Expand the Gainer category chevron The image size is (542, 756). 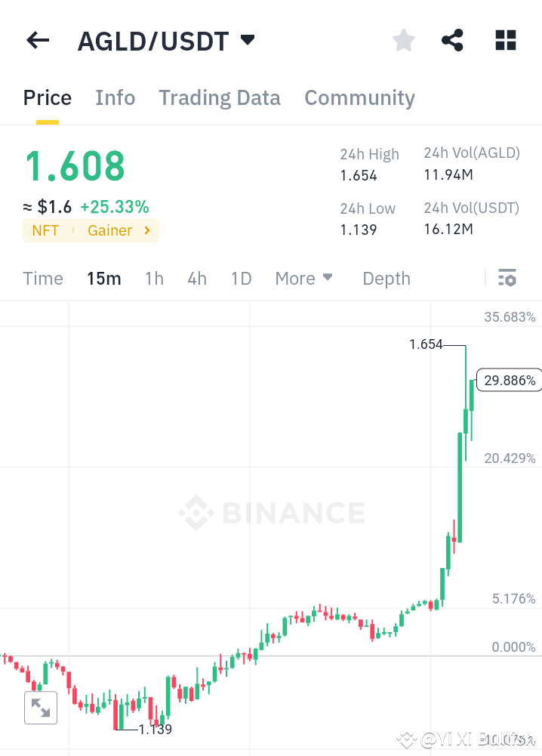coord(148,230)
